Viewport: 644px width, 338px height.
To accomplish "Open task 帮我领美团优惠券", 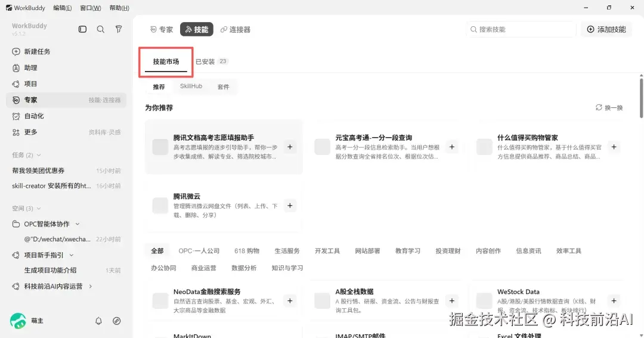I will click(66, 170).
